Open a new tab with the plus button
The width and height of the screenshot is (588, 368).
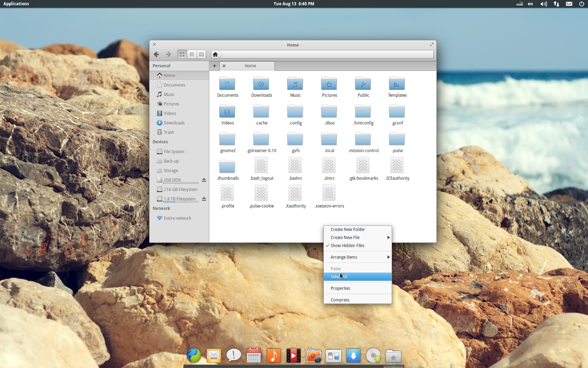coord(215,66)
